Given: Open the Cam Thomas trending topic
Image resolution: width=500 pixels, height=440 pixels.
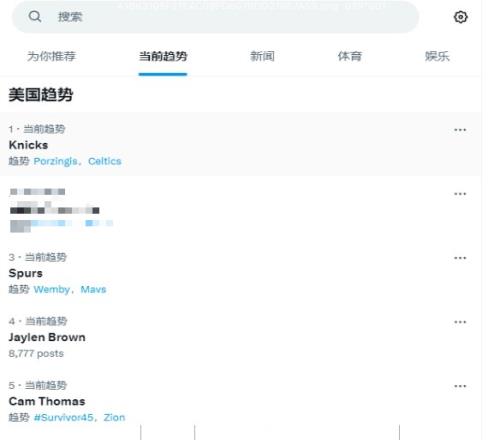Looking at the screenshot, I should pyautogui.click(x=47, y=401).
